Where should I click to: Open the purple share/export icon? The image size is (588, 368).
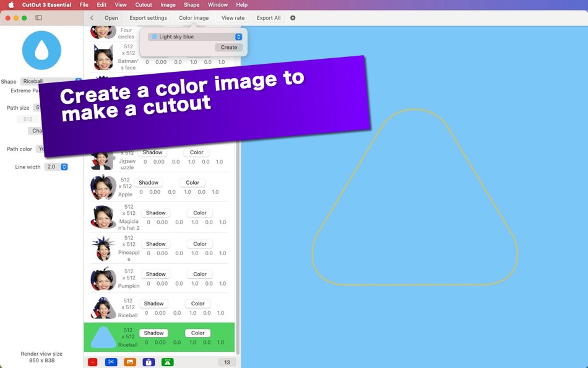pos(149,362)
